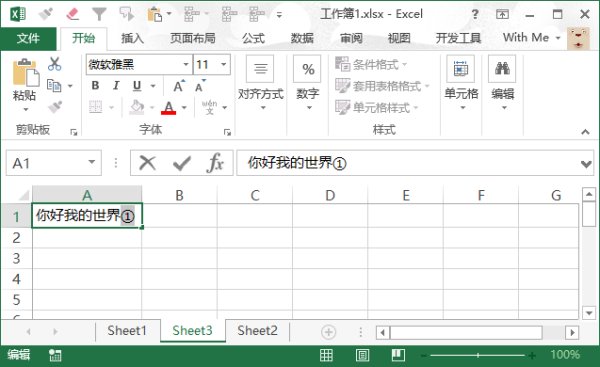
Task: Confirm entry with the check mark
Action: point(181,163)
